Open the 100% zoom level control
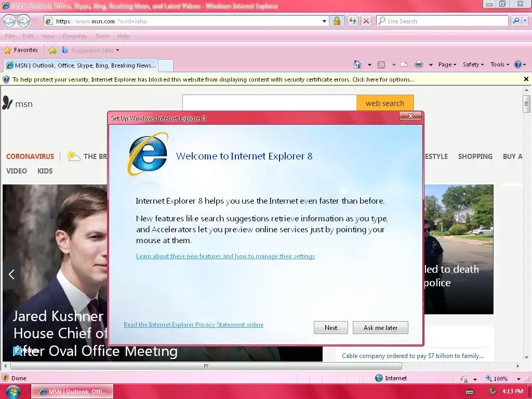The height and width of the screenshot is (399, 532). (x=497, y=378)
